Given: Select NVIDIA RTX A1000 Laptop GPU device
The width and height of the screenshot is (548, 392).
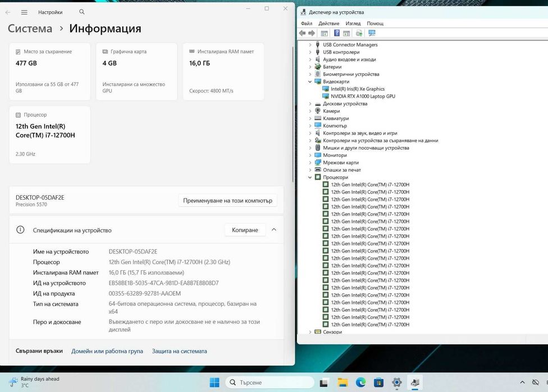Looking at the screenshot, I should [x=363, y=96].
